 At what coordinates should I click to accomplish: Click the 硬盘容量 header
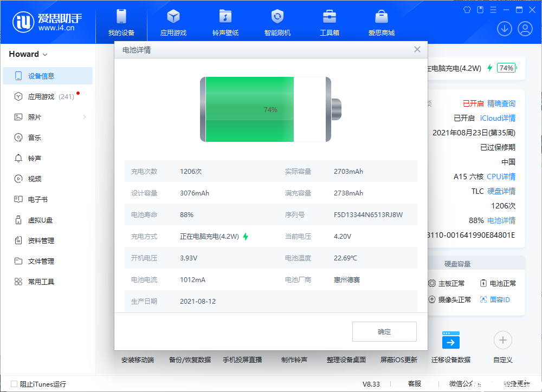coord(457,264)
